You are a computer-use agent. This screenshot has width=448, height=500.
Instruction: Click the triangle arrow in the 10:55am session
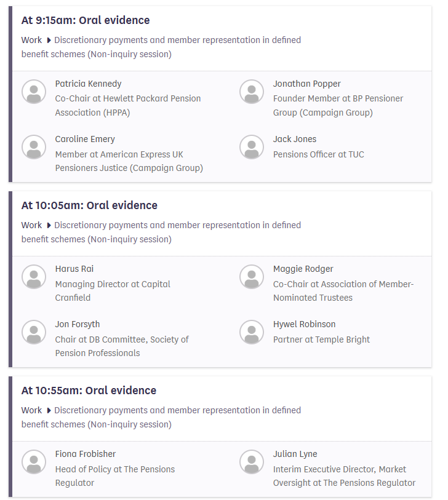[49, 411]
